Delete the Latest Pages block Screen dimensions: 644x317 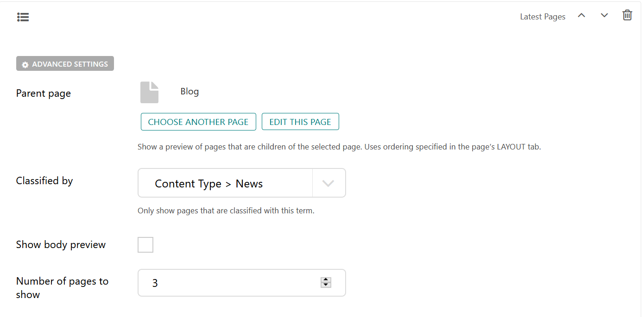(627, 15)
